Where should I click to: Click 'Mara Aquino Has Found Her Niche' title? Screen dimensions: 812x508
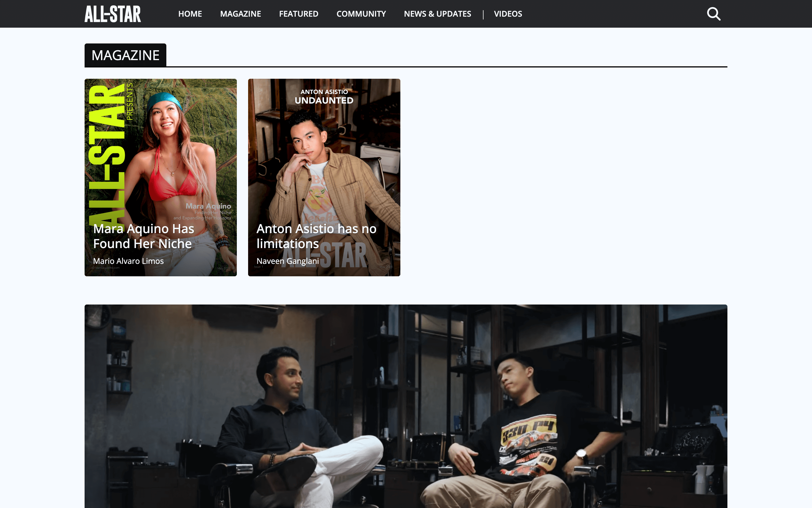click(x=144, y=236)
